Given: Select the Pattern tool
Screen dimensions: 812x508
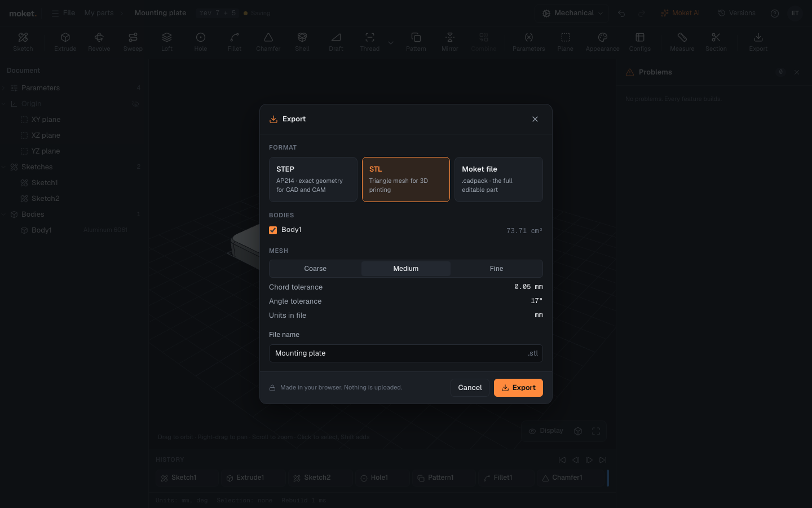Looking at the screenshot, I should pos(416,42).
